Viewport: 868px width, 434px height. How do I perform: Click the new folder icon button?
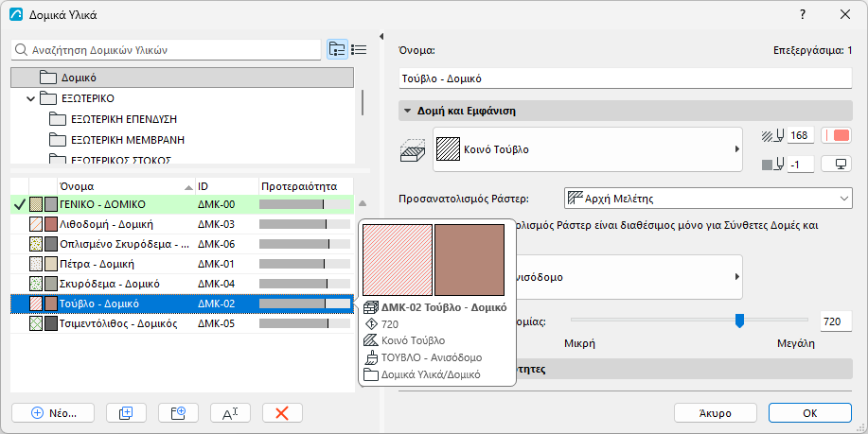(x=178, y=413)
